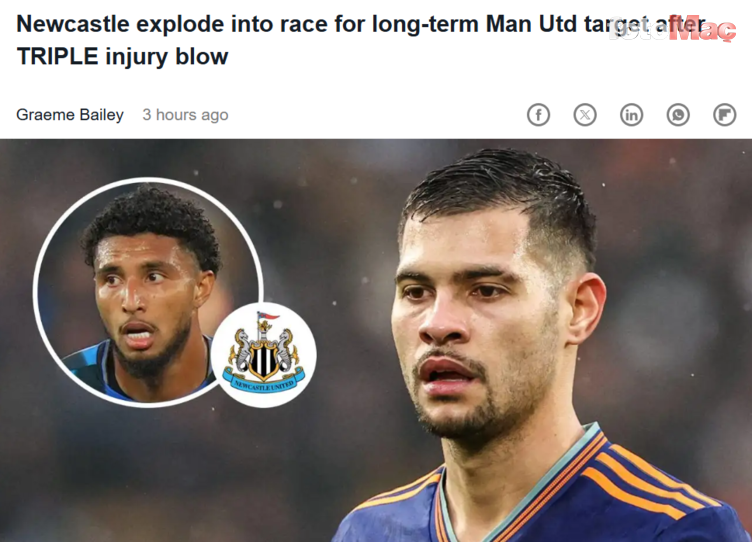
Task: Select the circular inset player photo
Action: coord(148,293)
